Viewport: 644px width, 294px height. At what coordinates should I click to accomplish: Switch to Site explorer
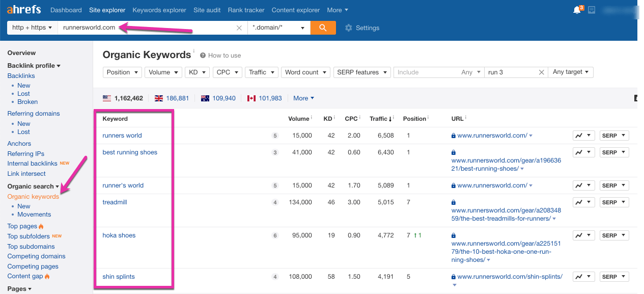(x=107, y=10)
